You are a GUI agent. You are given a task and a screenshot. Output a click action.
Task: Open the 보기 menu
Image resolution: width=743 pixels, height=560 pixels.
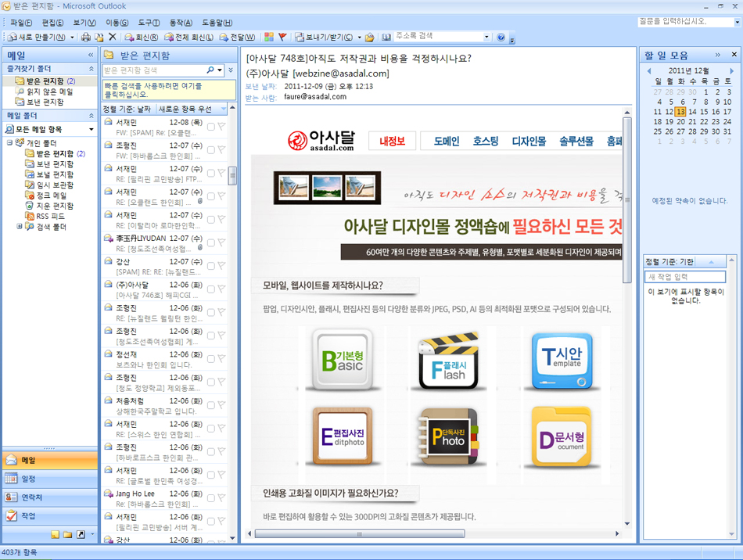[84, 23]
